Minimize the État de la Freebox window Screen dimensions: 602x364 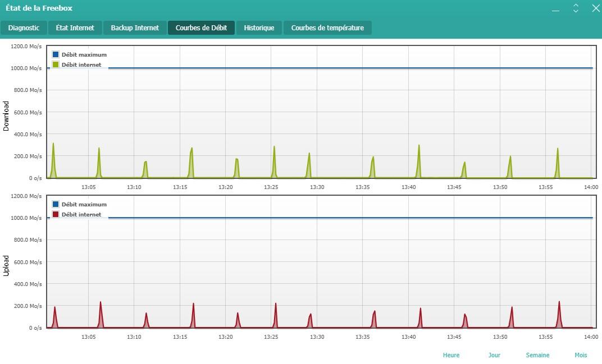coord(555,10)
